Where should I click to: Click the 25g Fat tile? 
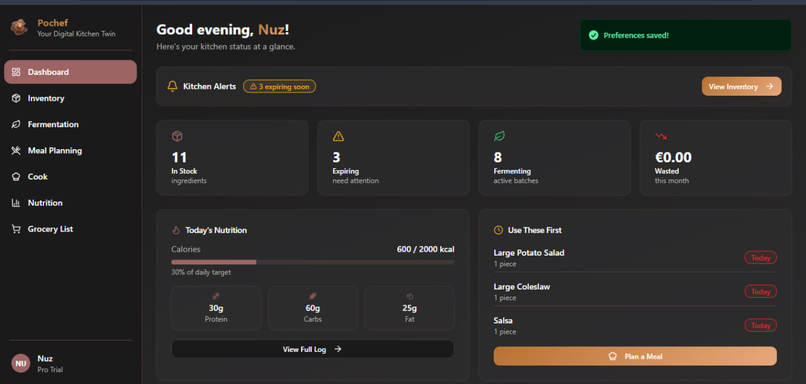pyautogui.click(x=410, y=308)
